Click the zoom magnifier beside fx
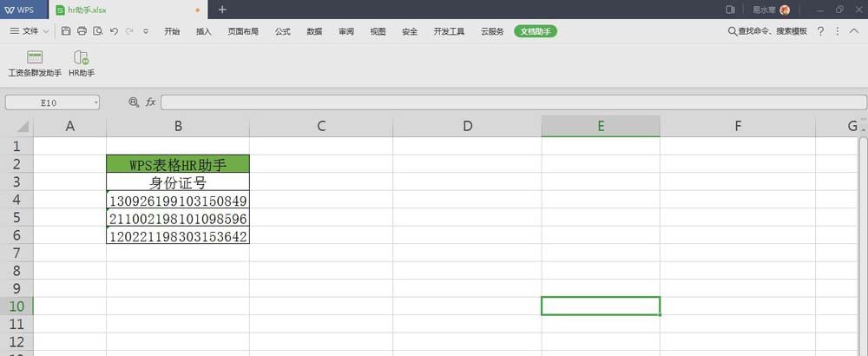This screenshot has width=868, height=356. 134,102
